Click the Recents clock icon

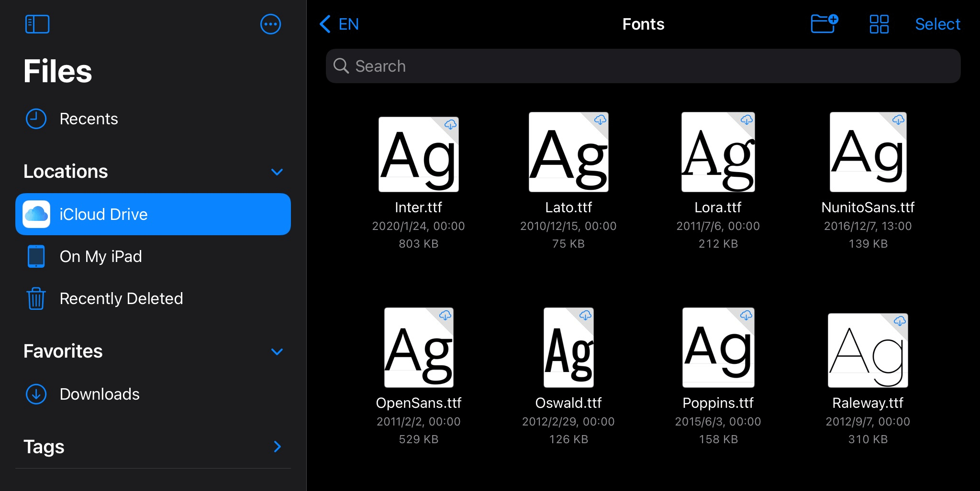pos(36,119)
